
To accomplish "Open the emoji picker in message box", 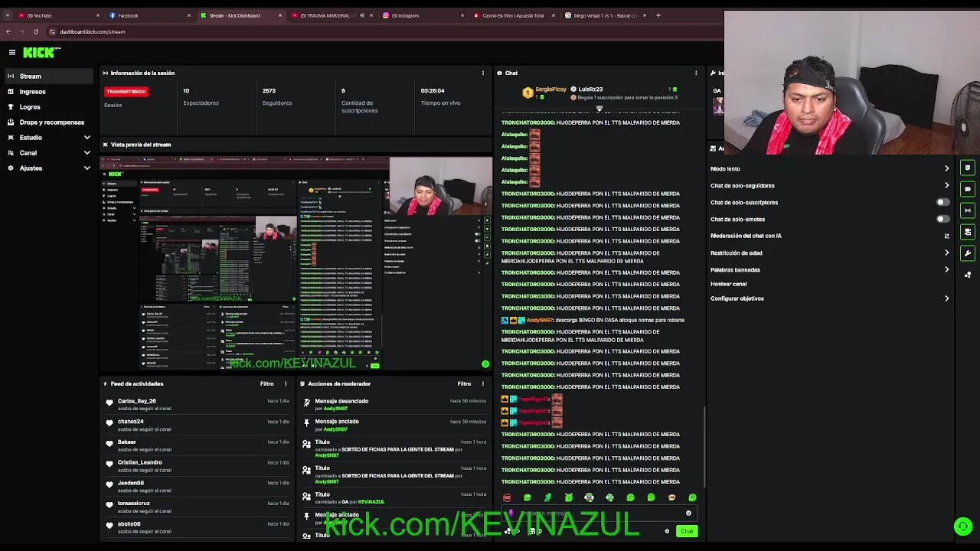I will 688,514.
